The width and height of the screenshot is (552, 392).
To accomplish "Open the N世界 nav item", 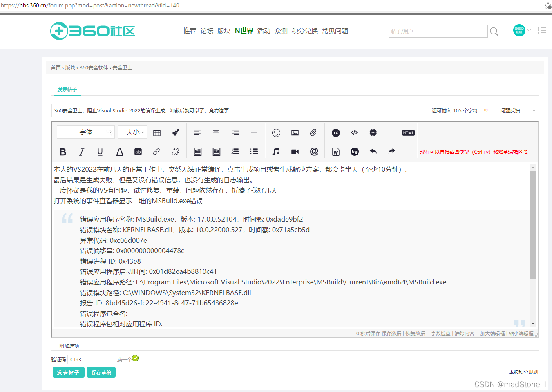I will tap(244, 31).
